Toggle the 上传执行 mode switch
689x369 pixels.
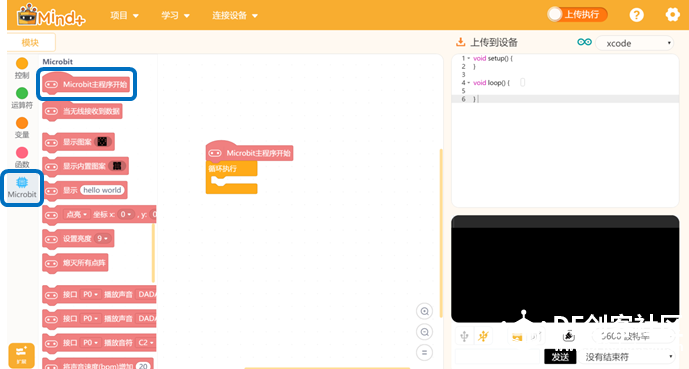(x=577, y=14)
